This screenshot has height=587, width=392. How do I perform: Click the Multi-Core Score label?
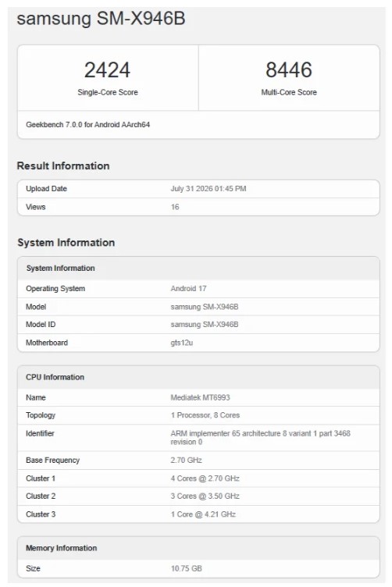[x=289, y=92]
